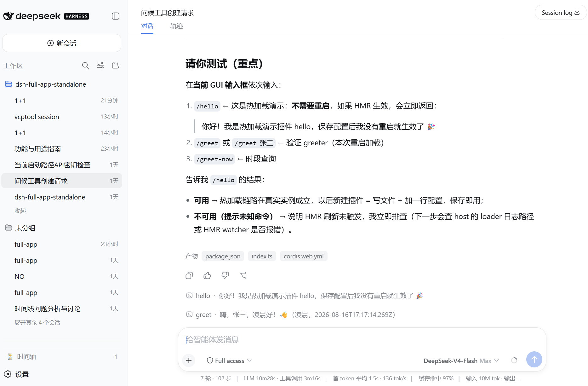Send message with arrow button
This screenshot has width=588, height=386.
pos(534,360)
